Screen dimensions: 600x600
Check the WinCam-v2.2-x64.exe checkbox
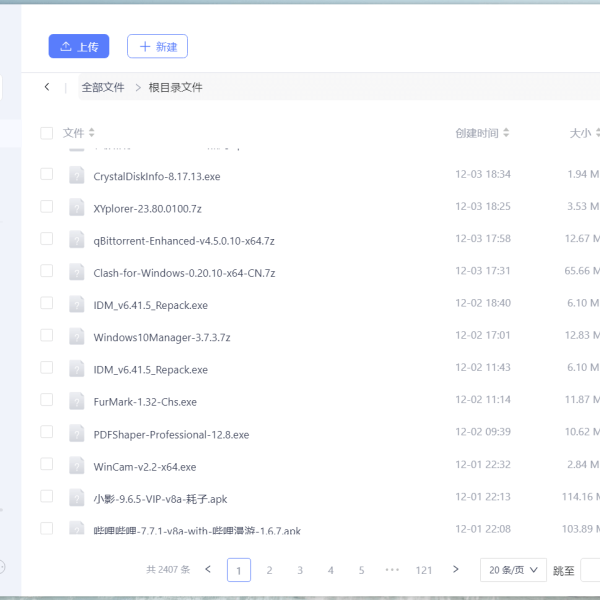(x=47, y=464)
